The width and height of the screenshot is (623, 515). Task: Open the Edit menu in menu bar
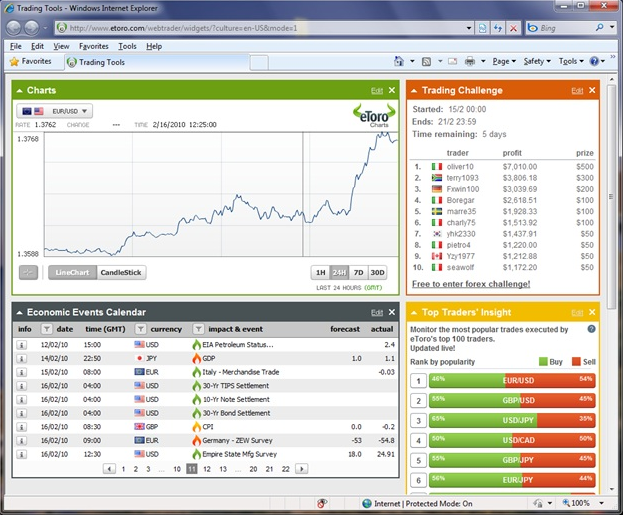[37, 46]
